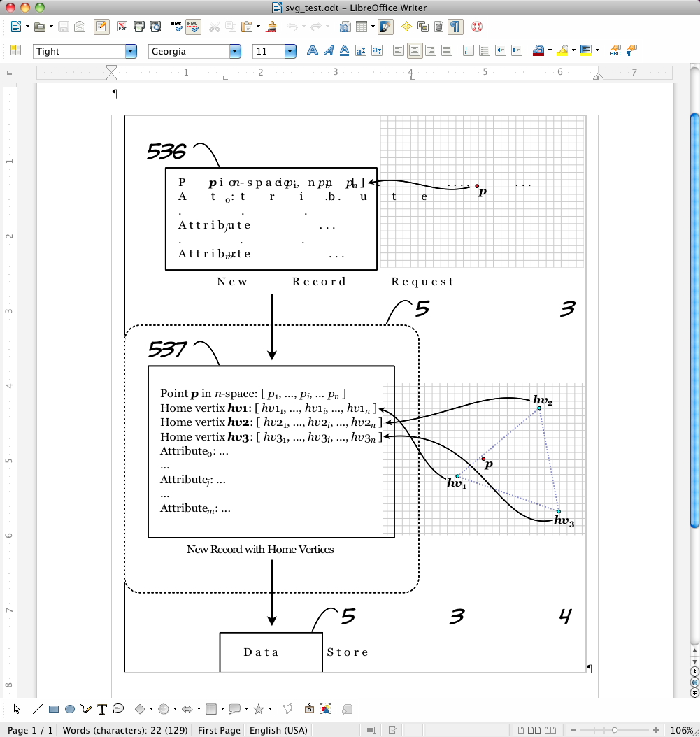The image size is (700, 737).
Task: Expand the Georgia font name dropdown
Action: pyautogui.click(x=236, y=51)
